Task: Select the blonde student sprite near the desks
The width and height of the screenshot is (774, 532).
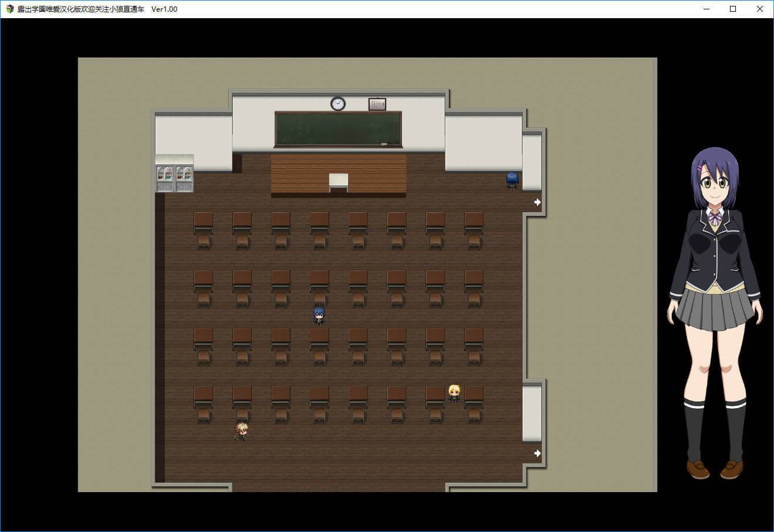Action: point(454,393)
